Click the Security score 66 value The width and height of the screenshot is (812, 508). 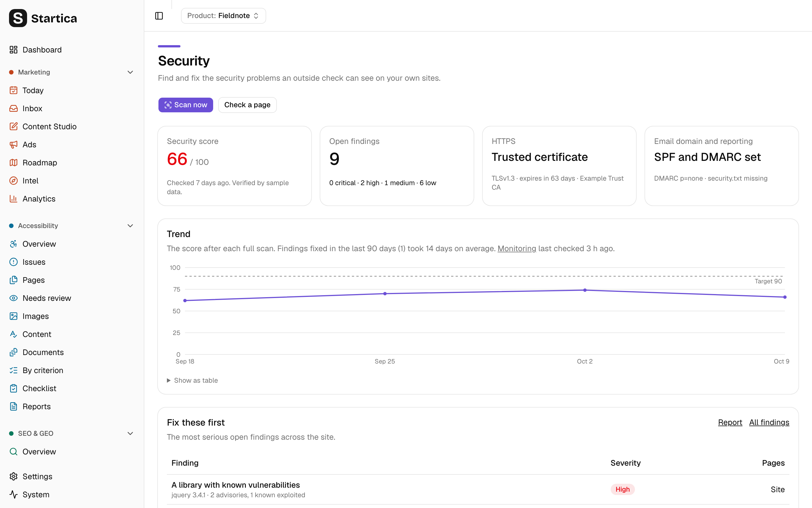(x=177, y=159)
